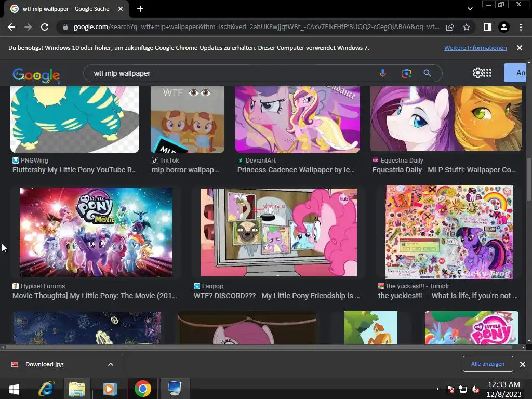Click the DeviantArt source label
532x399 pixels.
click(x=261, y=160)
